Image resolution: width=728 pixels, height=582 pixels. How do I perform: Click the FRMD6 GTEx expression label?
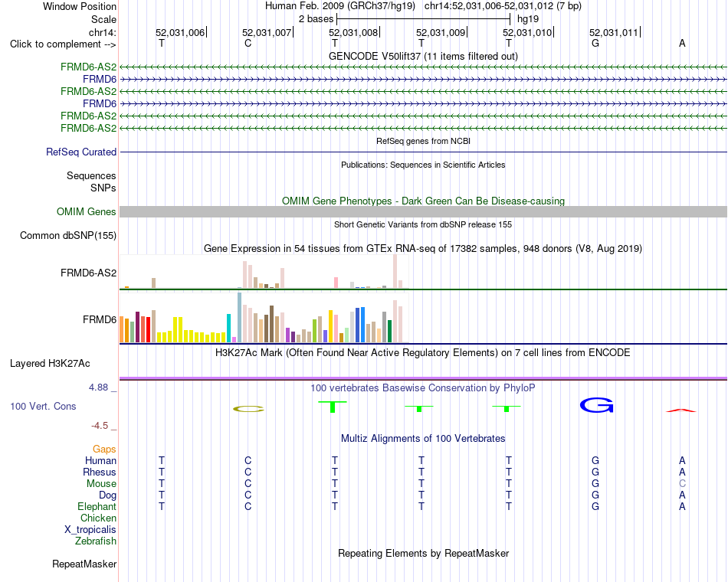click(x=100, y=320)
